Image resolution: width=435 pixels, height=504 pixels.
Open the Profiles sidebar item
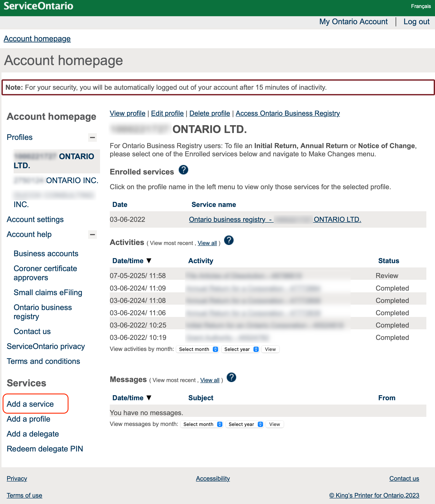tap(20, 138)
